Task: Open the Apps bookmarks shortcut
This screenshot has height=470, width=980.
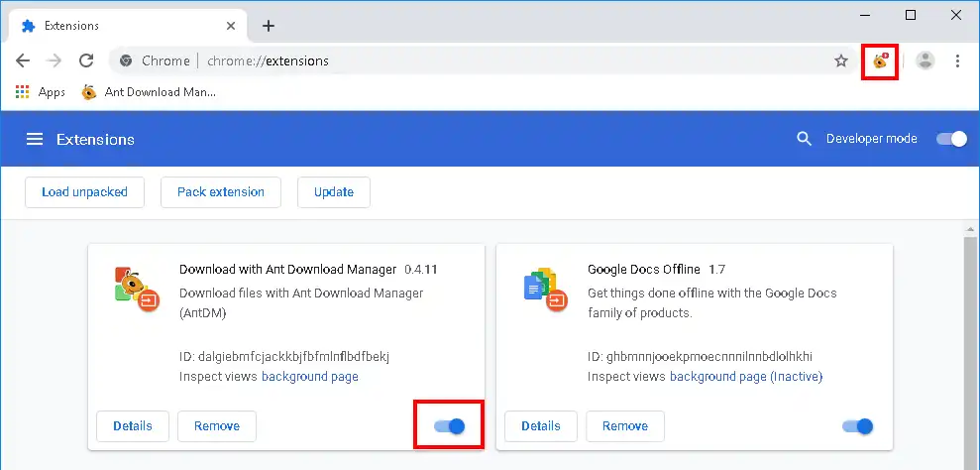Action: pos(40,92)
